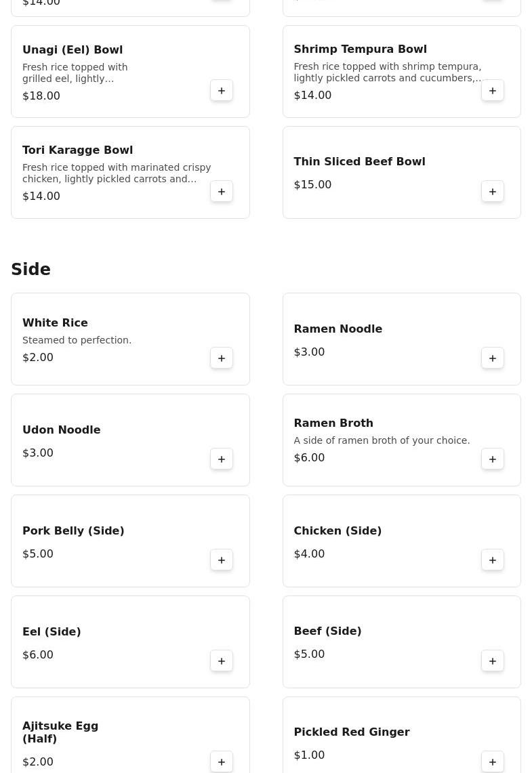Open the Tori Karagge Bowl description text
The image size is (532, 773).
(x=117, y=173)
